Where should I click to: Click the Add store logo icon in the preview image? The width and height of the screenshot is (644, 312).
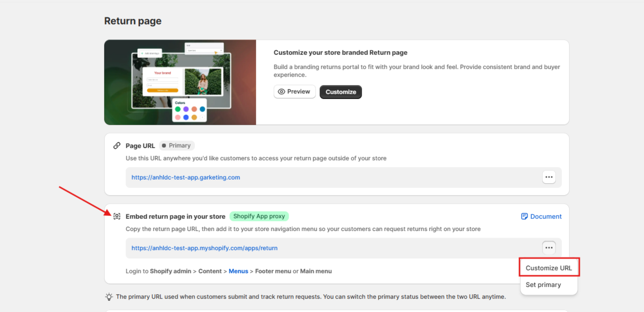142,53
